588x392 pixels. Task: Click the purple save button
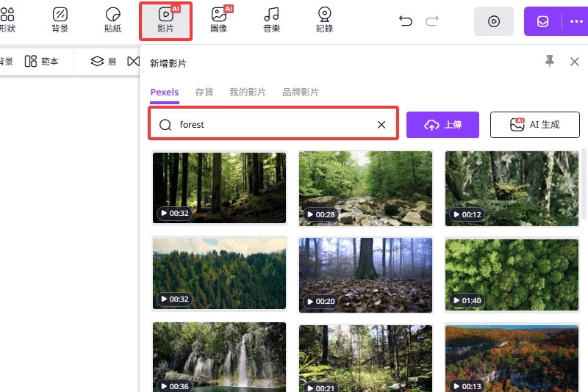tap(542, 21)
